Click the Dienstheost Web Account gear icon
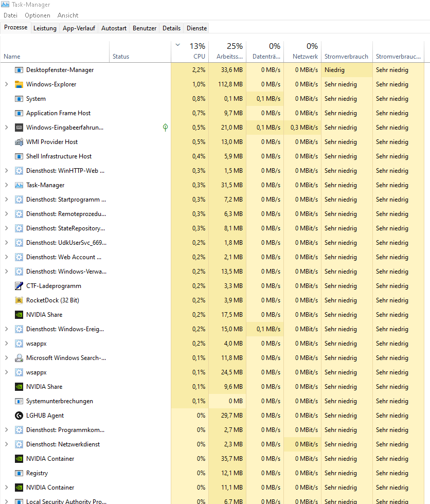This screenshot has height=504, width=430. tap(19, 257)
